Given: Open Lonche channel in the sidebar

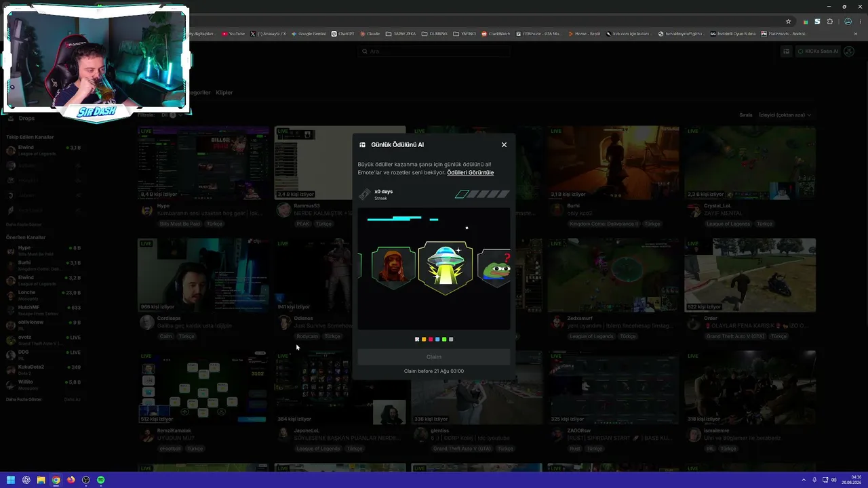Looking at the screenshot, I should pyautogui.click(x=42, y=295).
